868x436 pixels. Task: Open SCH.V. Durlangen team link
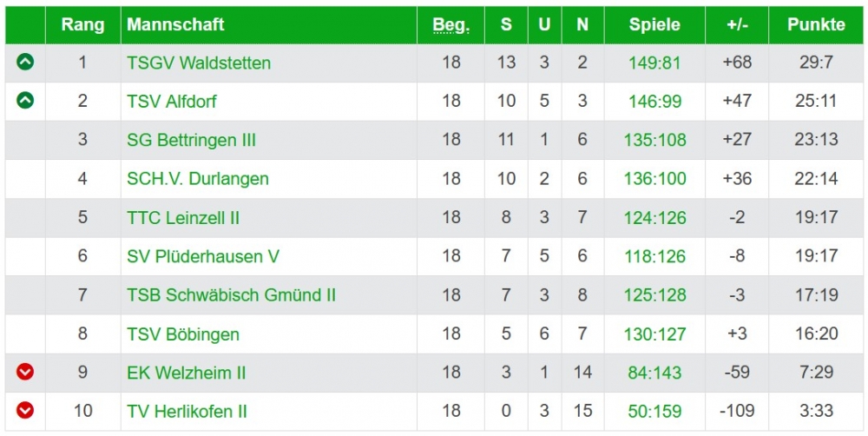198,179
